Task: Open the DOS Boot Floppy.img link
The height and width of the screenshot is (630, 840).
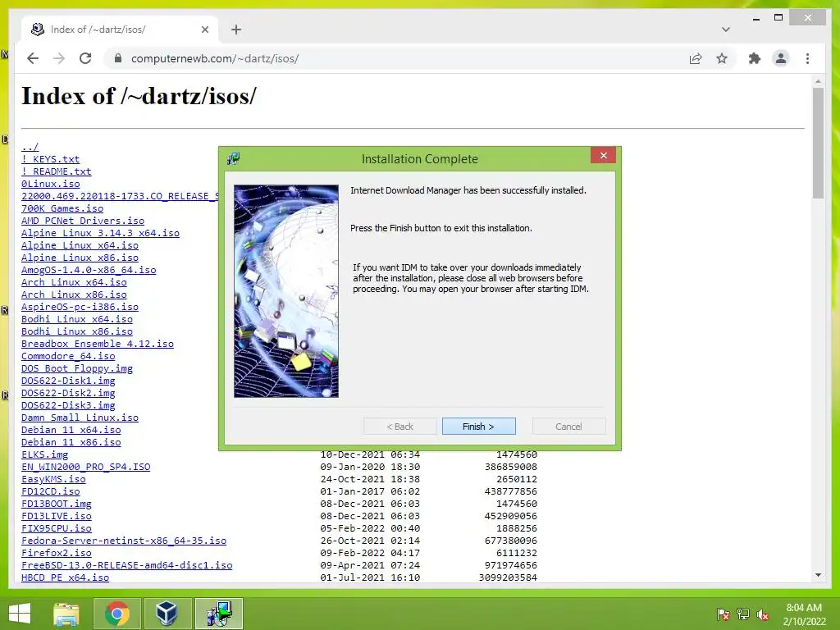Action: click(76, 368)
